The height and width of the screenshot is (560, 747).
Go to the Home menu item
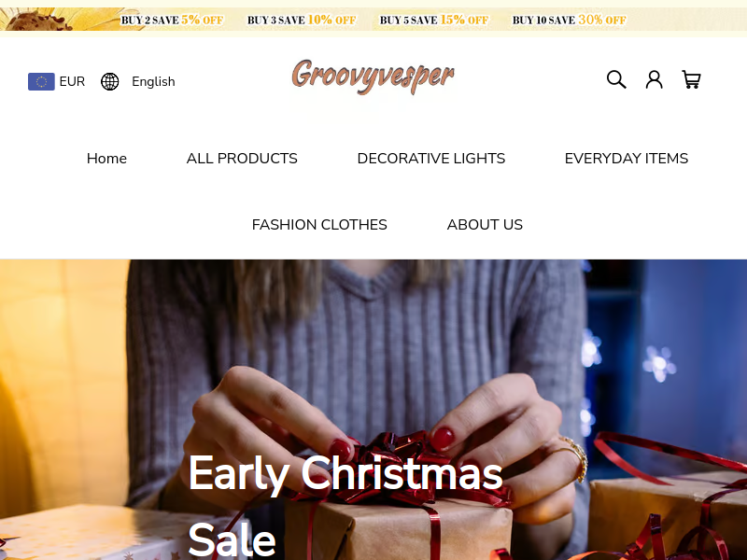coord(106,158)
